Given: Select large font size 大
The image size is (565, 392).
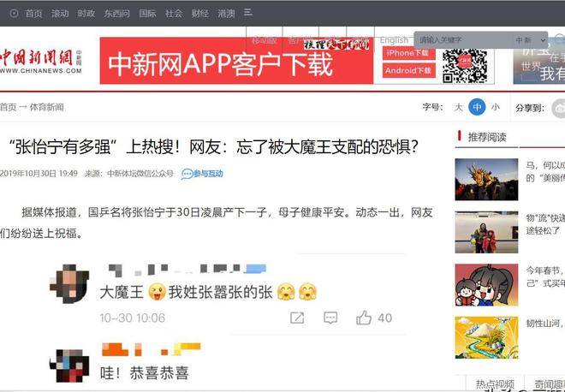Looking at the screenshot, I should [x=458, y=107].
